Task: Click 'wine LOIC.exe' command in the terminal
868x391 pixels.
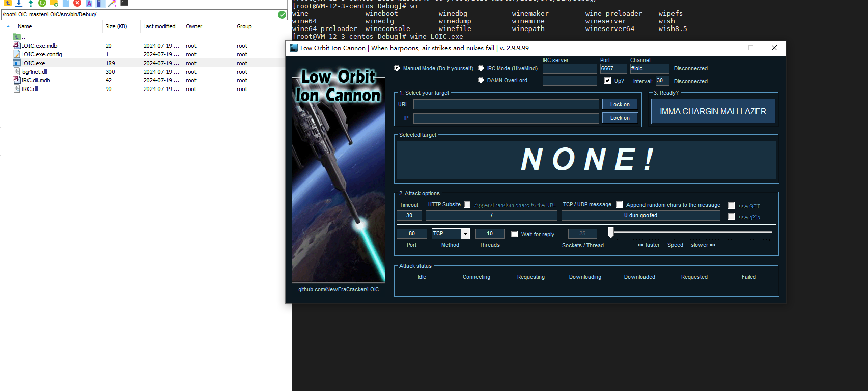Action: (x=437, y=37)
